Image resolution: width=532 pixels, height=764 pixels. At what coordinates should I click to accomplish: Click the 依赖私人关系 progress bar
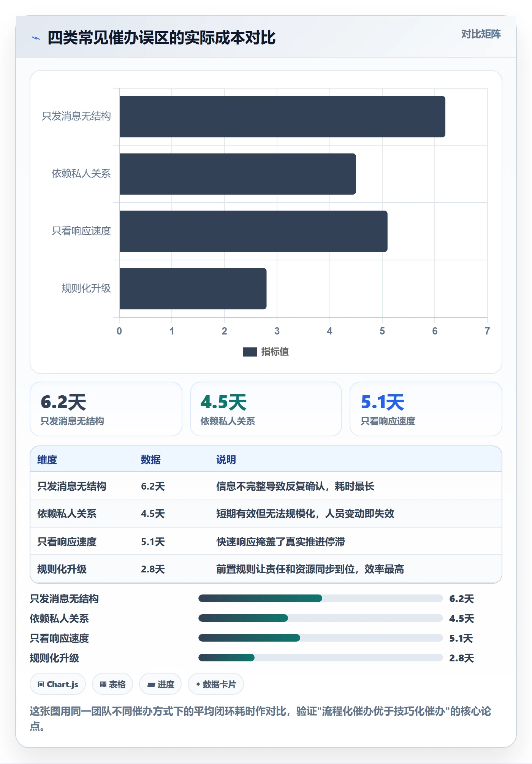coord(320,618)
